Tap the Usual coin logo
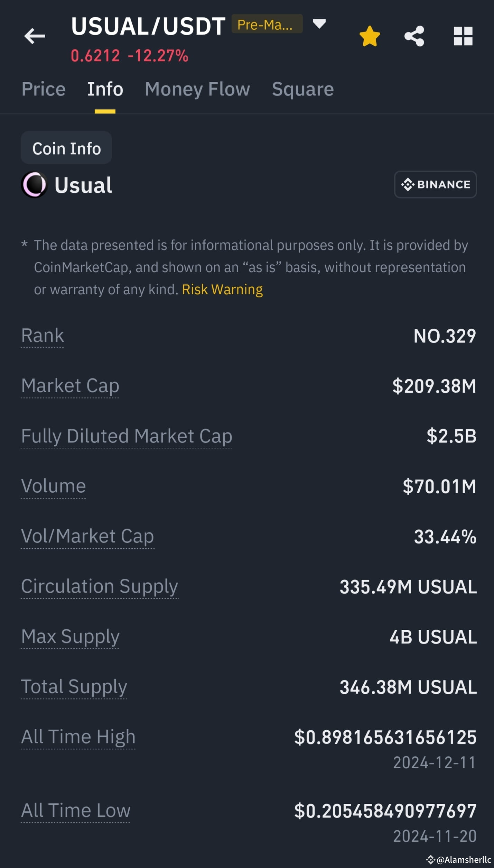 (x=34, y=185)
